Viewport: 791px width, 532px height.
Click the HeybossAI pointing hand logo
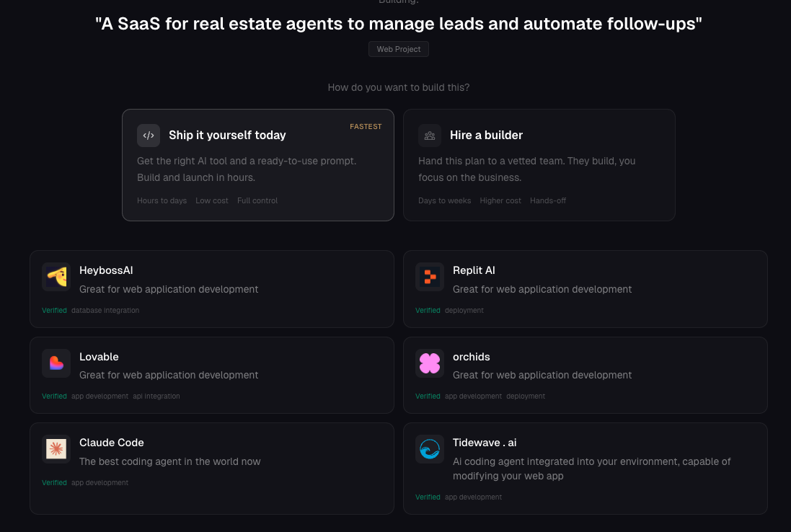(x=56, y=277)
